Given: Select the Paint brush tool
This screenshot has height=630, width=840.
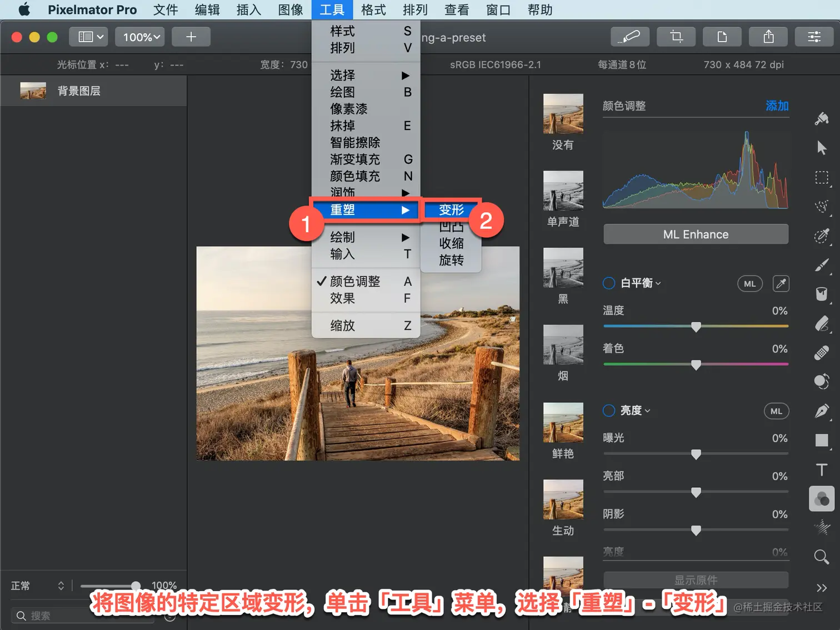Looking at the screenshot, I should point(822,265).
